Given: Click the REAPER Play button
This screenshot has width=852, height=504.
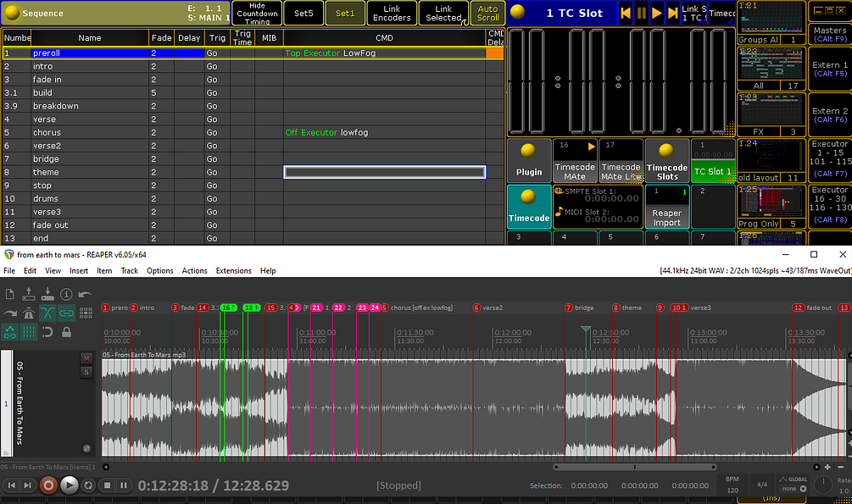Looking at the screenshot, I should (x=69, y=485).
